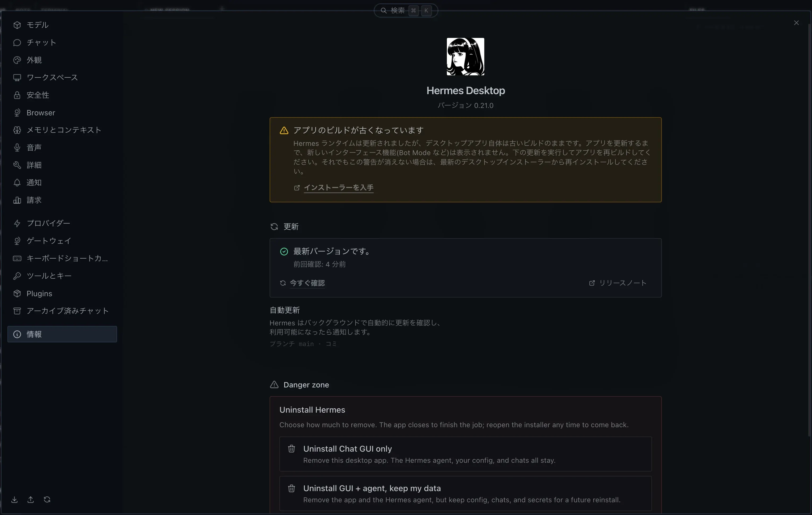812x515 pixels.
Task: Click the ブランチ main text
Action: pyautogui.click(x=291, y=344)
